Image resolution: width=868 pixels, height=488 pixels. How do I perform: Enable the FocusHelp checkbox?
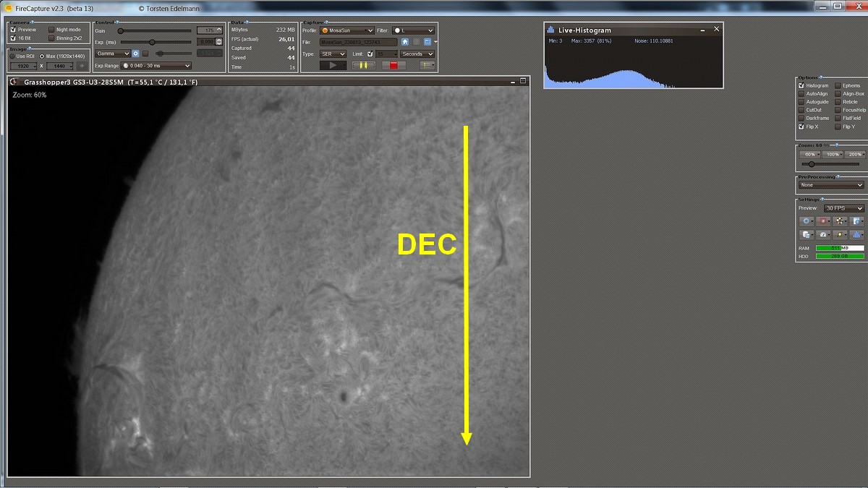tap(838, 110)
